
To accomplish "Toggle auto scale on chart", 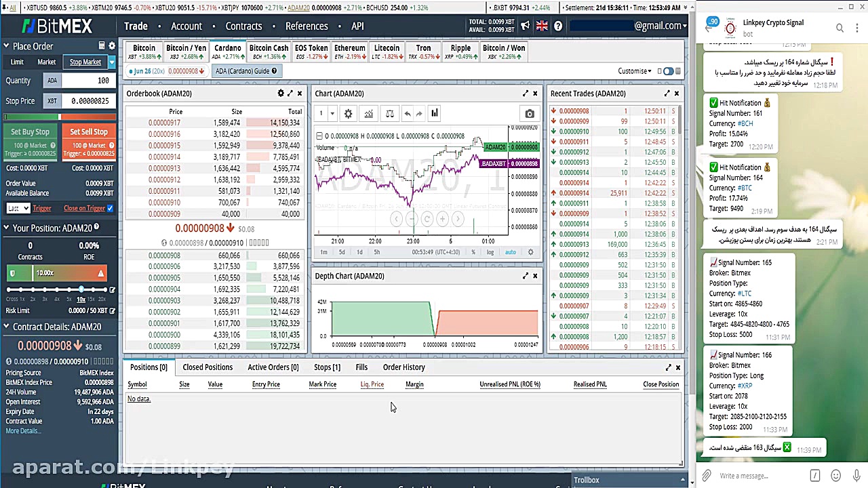I will 510,252.
